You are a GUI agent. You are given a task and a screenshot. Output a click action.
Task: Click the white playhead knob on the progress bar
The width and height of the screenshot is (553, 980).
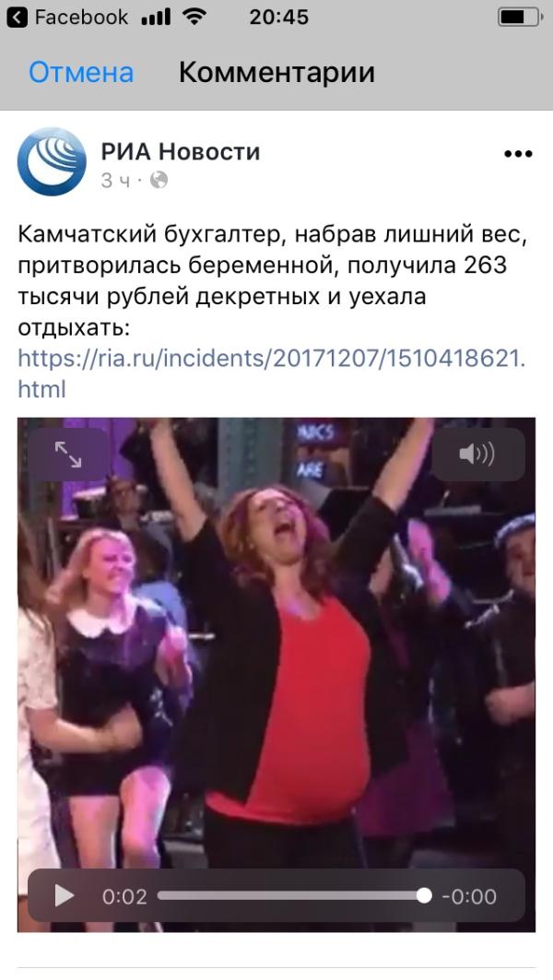point(424,896)
